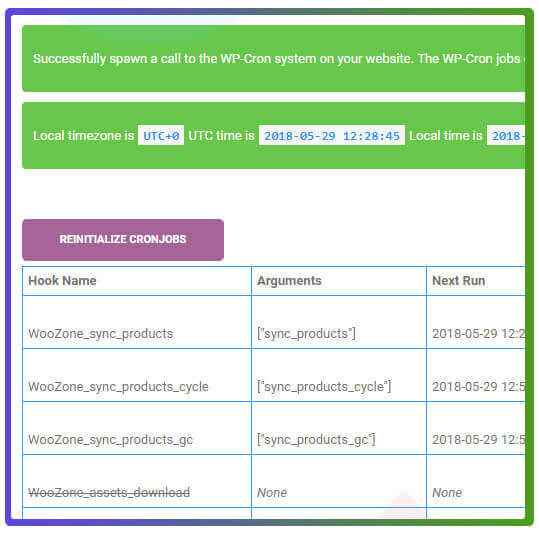Click the local time value badge
Image resolution: width=539 pixels, height=547 pixels.
click(506, 135)
